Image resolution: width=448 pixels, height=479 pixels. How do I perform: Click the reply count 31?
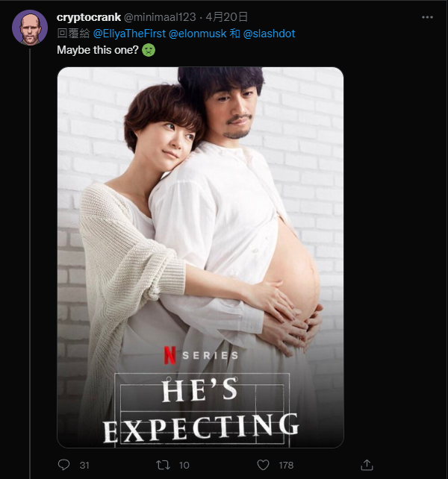84,465
